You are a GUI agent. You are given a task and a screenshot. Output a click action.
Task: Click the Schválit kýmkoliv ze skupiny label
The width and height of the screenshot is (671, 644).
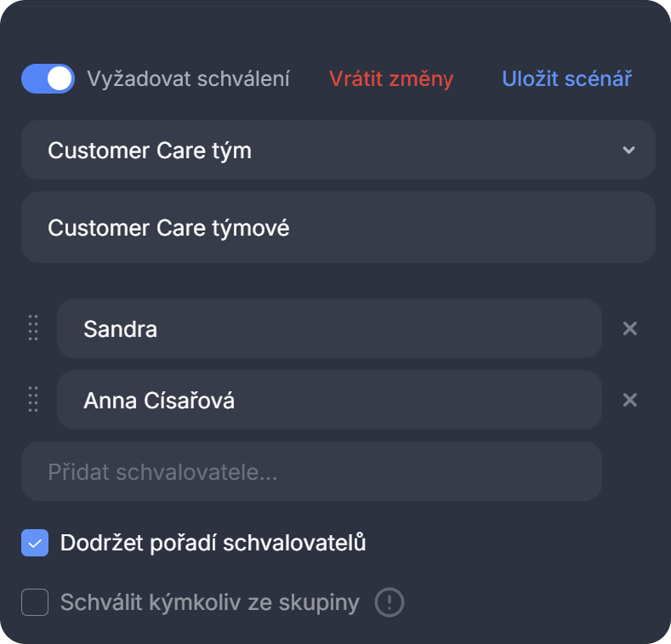(209, 603)
